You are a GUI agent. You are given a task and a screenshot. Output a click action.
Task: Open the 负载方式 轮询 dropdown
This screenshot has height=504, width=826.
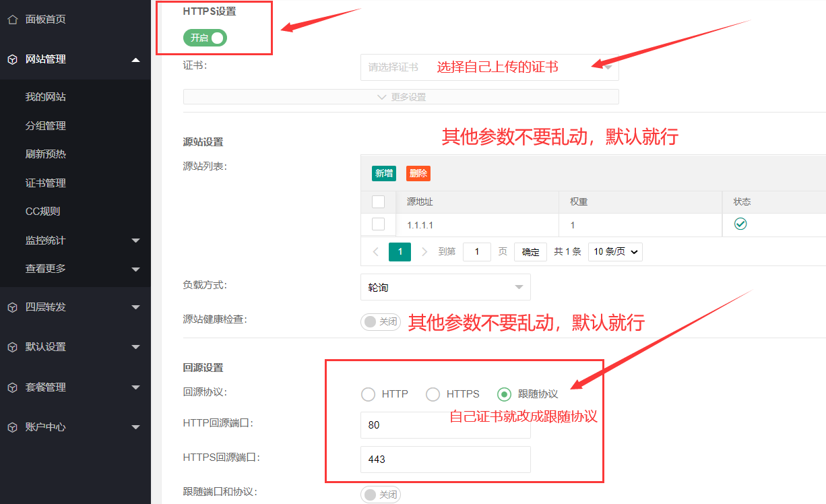pyautogui.click(x=445, y=287)
